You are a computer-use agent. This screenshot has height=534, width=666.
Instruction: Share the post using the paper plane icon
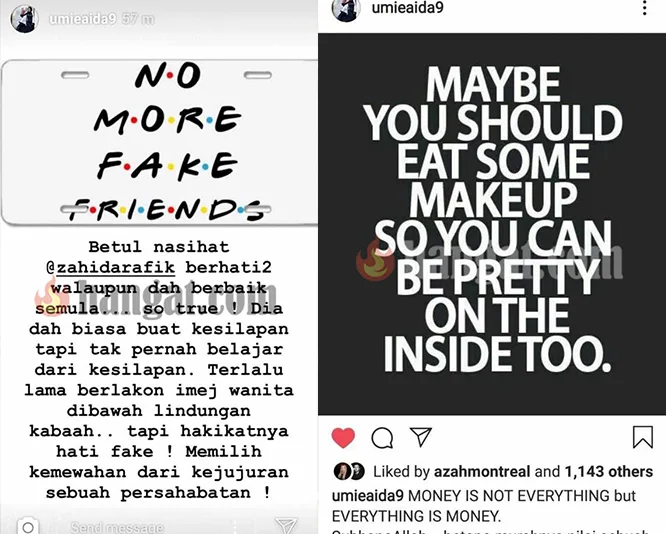[x=420, y=437]
